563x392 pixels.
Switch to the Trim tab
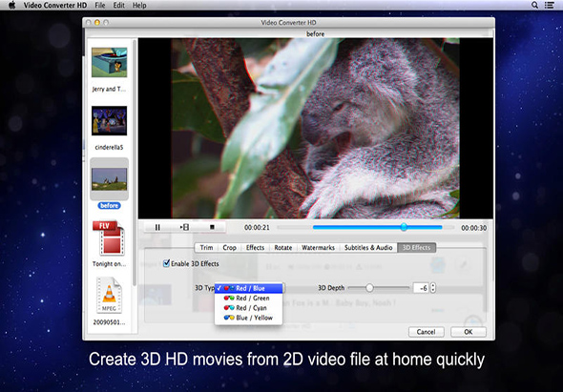tap(206, 248)
